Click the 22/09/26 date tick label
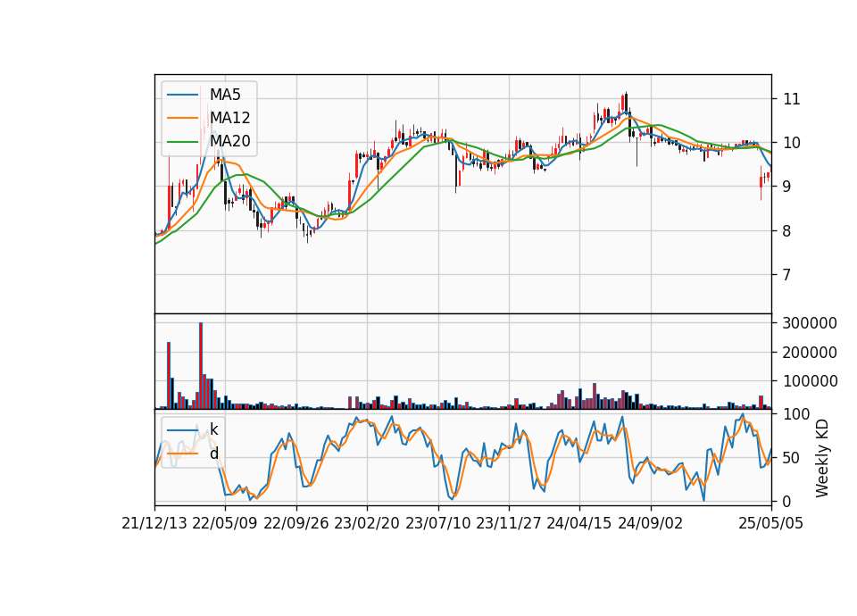Image resolution: width=857 pixels, height=616 pixels. (296, 524)
